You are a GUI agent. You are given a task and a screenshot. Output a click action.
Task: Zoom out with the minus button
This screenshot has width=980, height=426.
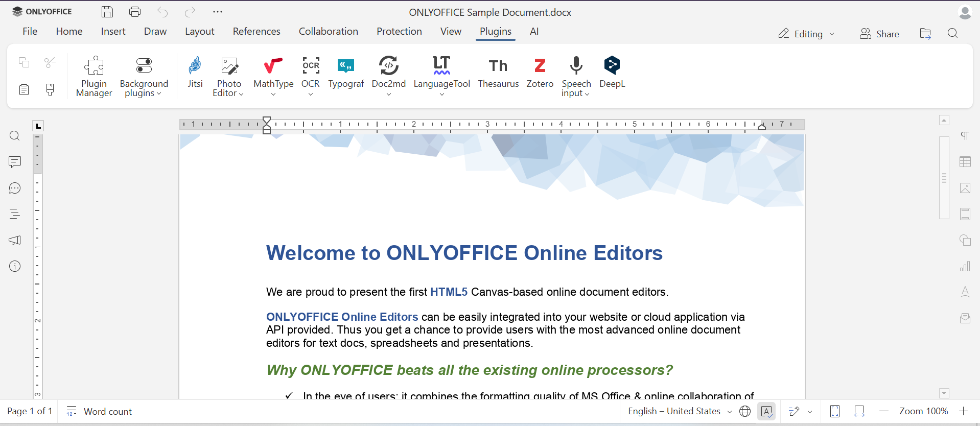point(884,411)
